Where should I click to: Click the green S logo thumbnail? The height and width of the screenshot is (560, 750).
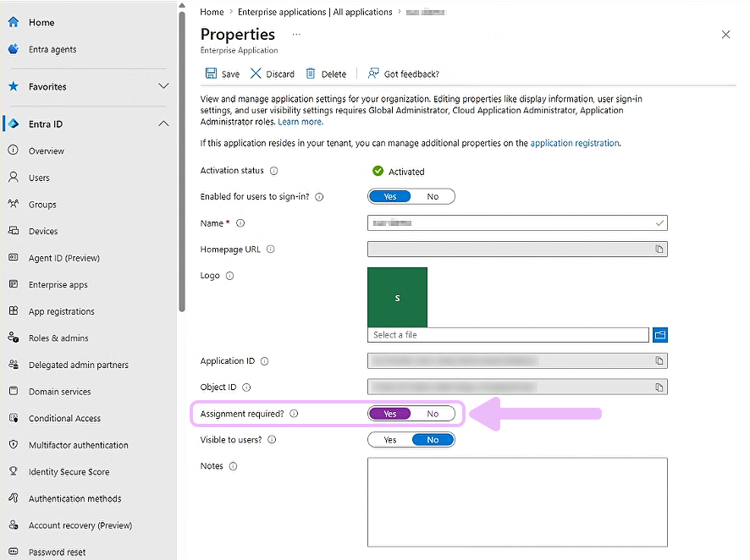point(397,297)
